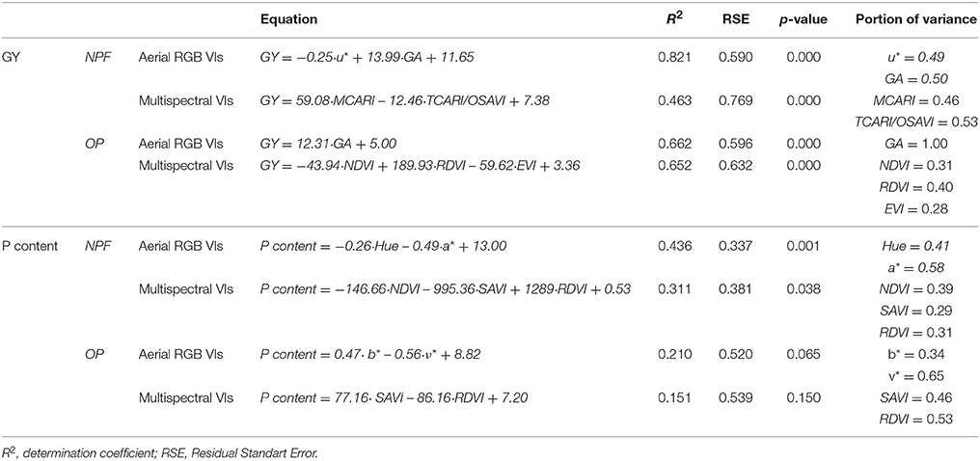Click the Equation column header
The width and height of the screenshot is (980, 461).
288,19
